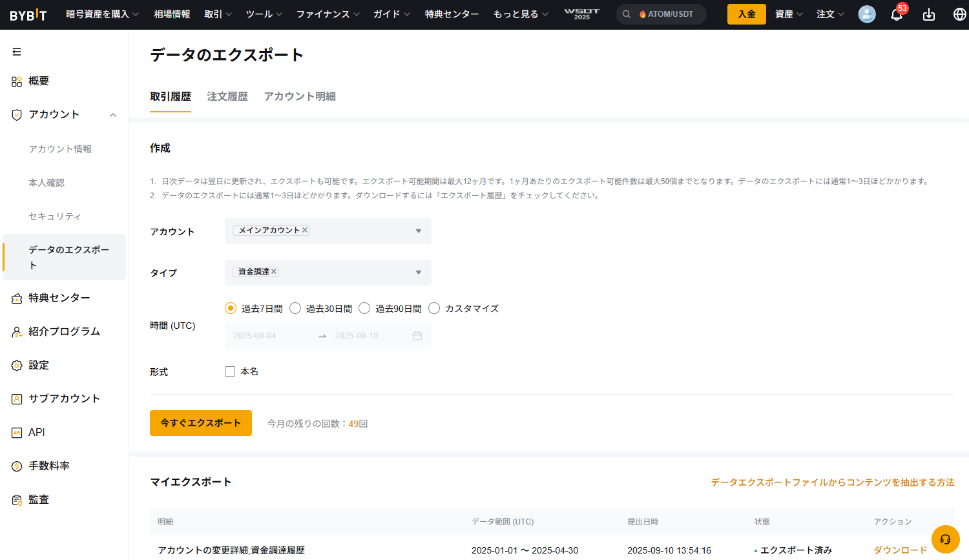969x560 pixels.
Task: Open the chat support bubble
Action: click(x=945, y=539)
